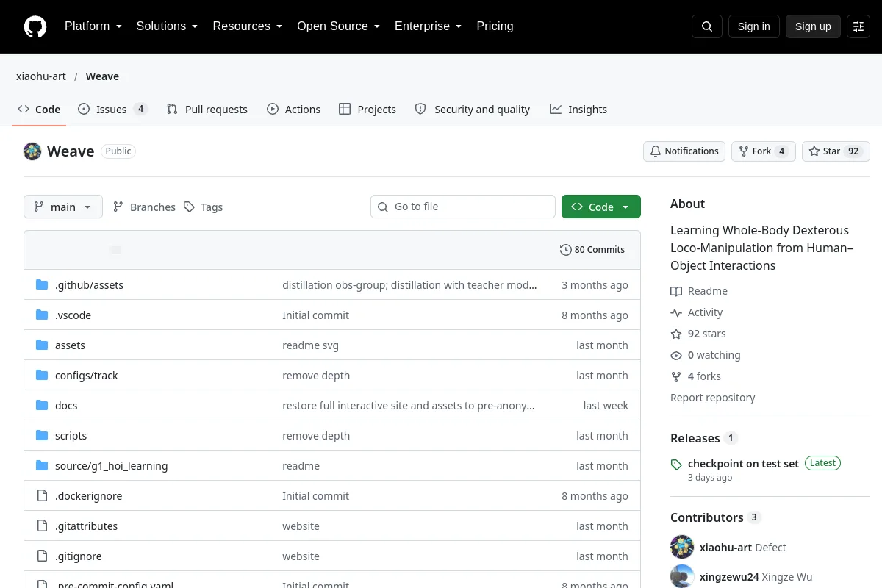The image size is (882, 588).
Task: Open the scripts folder
Action: pyautogui.click(x=71, y=436)
